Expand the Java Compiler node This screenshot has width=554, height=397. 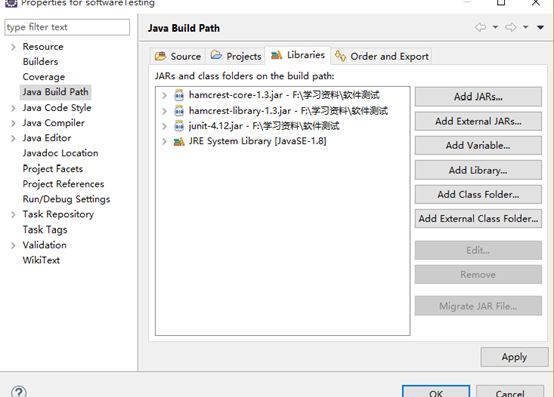(x=13, y=123)
